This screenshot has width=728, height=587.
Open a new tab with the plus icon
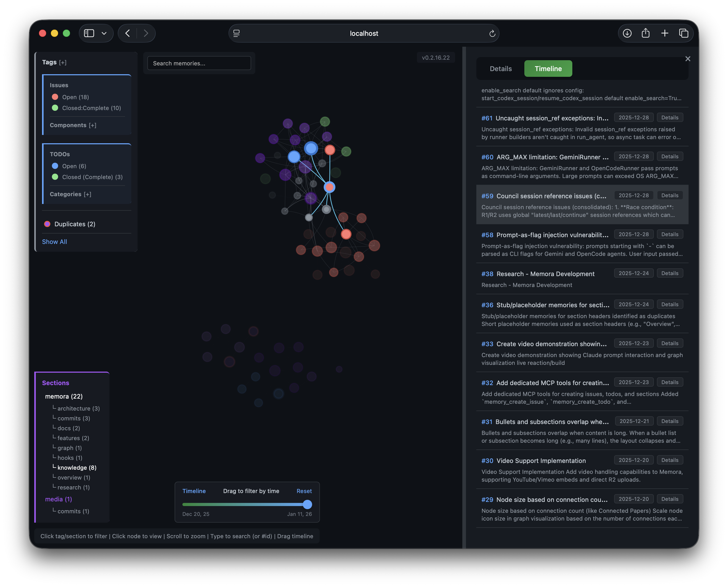664,33
